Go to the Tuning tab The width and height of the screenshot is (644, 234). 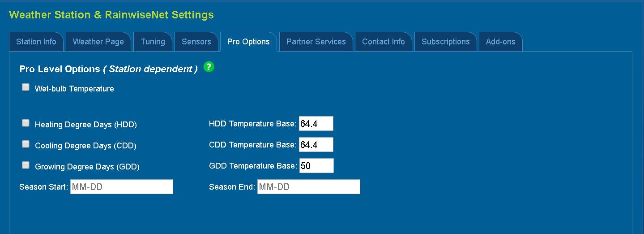click(153, 42)
